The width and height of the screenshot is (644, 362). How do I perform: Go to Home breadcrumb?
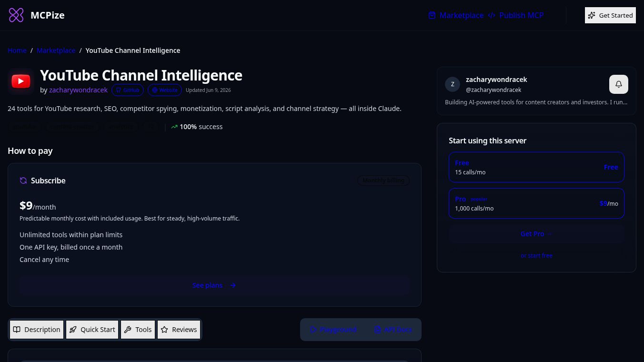17,50
